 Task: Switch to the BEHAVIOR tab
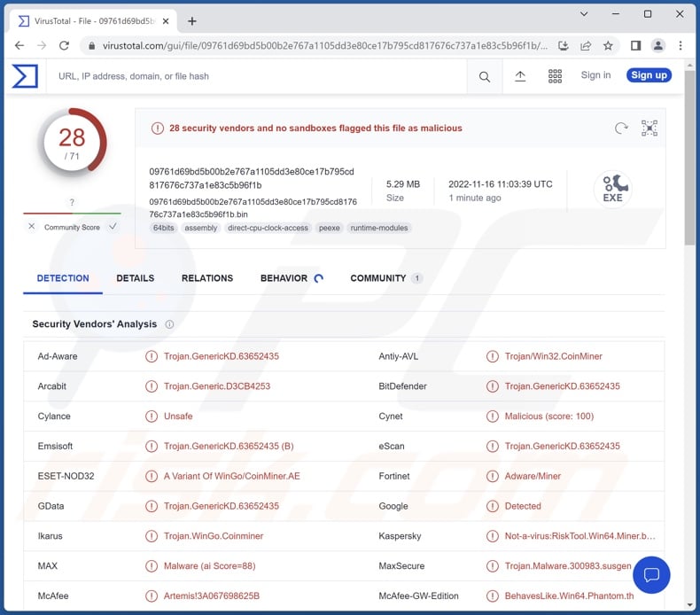pos(292,278)
